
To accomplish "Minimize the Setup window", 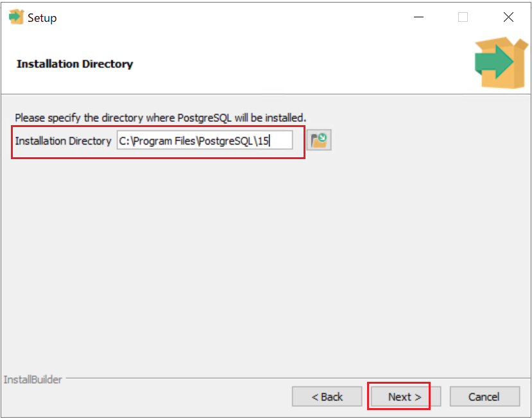I will (418, 17).
